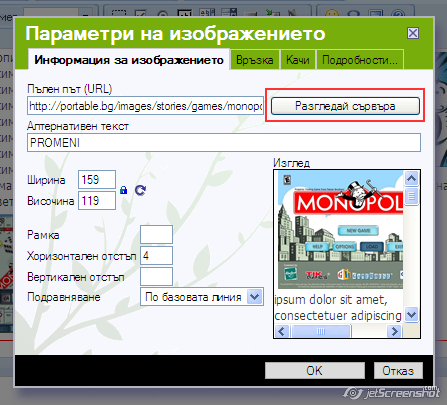Click the preview vertical scrollbar thumb

coord(412,196)
